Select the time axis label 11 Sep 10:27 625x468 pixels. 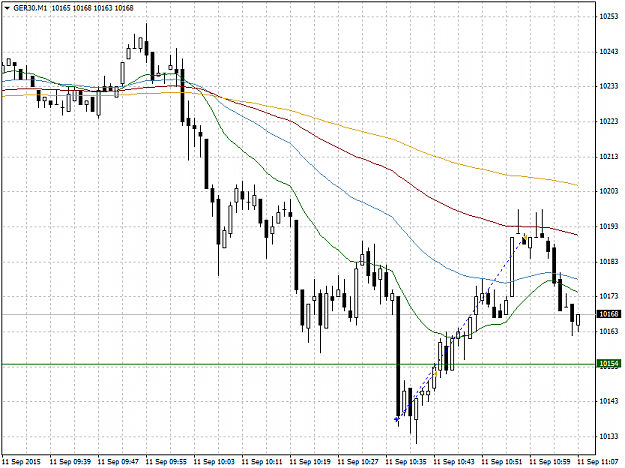(358, 462)
